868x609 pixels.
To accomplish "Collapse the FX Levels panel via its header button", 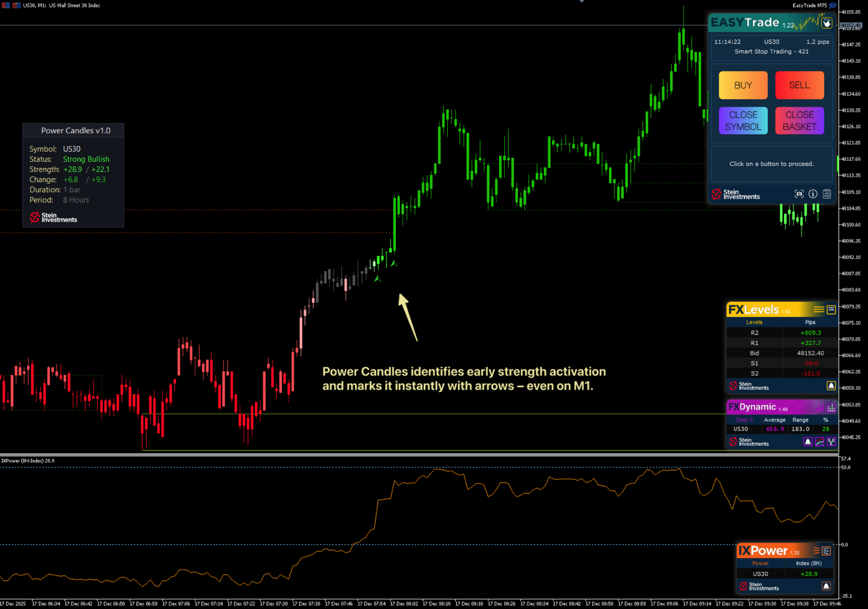I will (x=831, y=310).
